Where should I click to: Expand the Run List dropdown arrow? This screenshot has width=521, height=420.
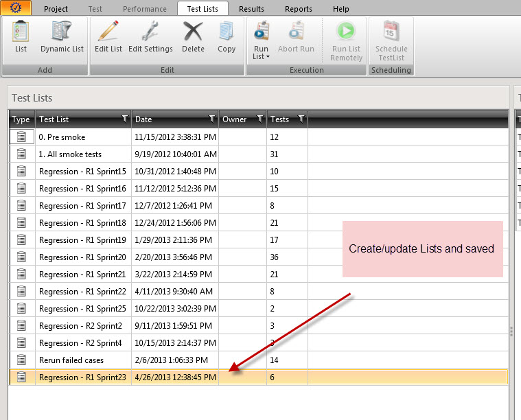pos(268,57)
